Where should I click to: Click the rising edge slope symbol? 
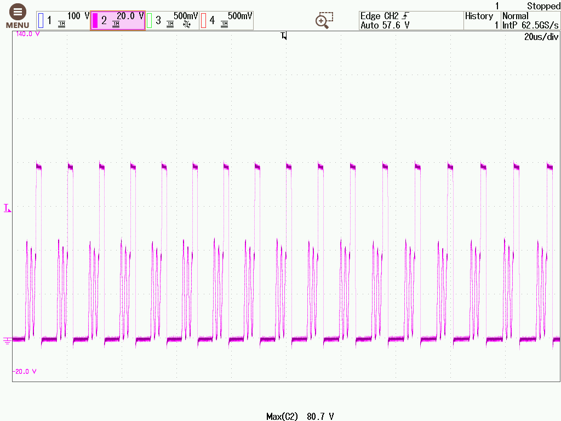point(405,16)
